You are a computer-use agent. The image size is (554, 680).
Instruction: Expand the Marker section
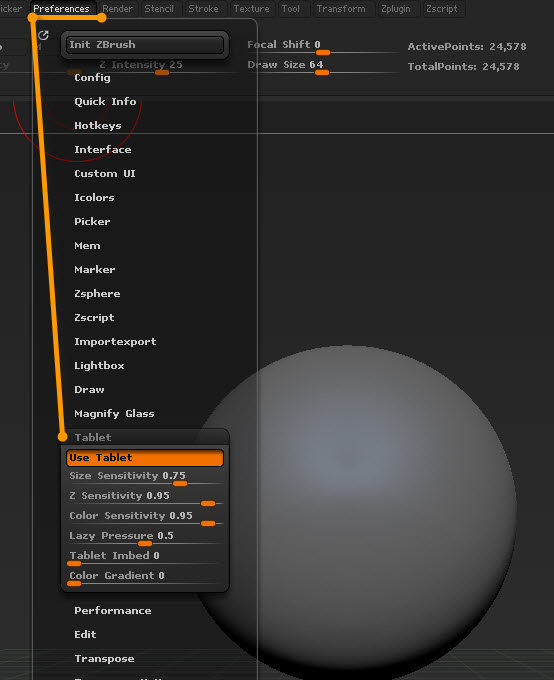(95, 269)
